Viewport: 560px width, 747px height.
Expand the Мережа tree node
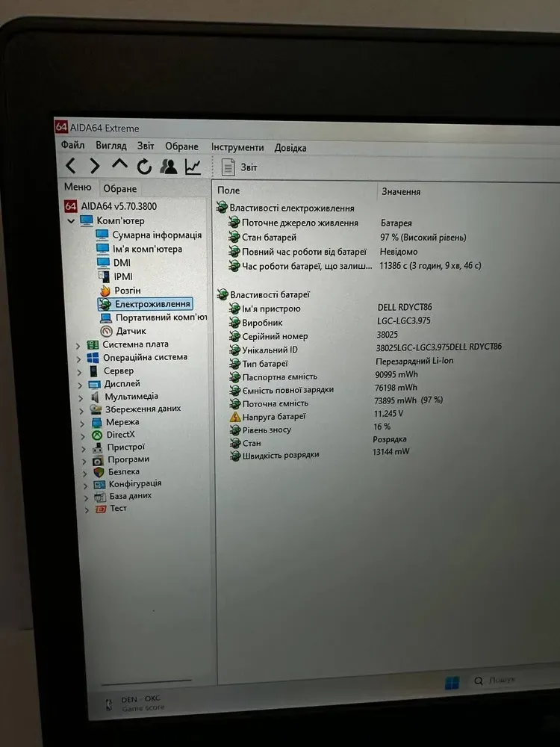click(81, 422)
